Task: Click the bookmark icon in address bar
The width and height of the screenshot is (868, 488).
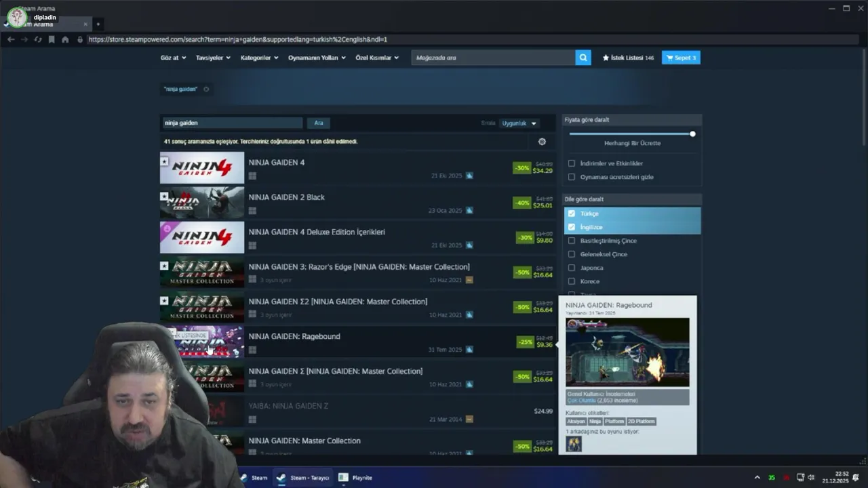Action: tap(52, 39)
